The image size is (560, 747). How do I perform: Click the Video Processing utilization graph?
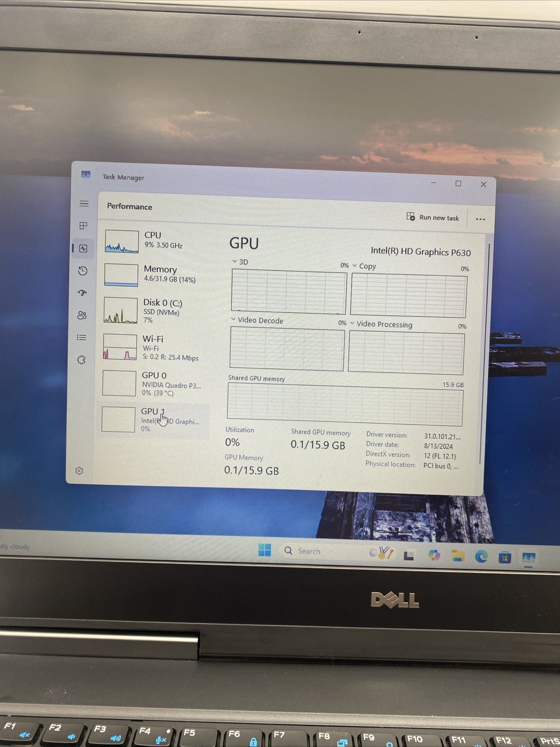406,353
